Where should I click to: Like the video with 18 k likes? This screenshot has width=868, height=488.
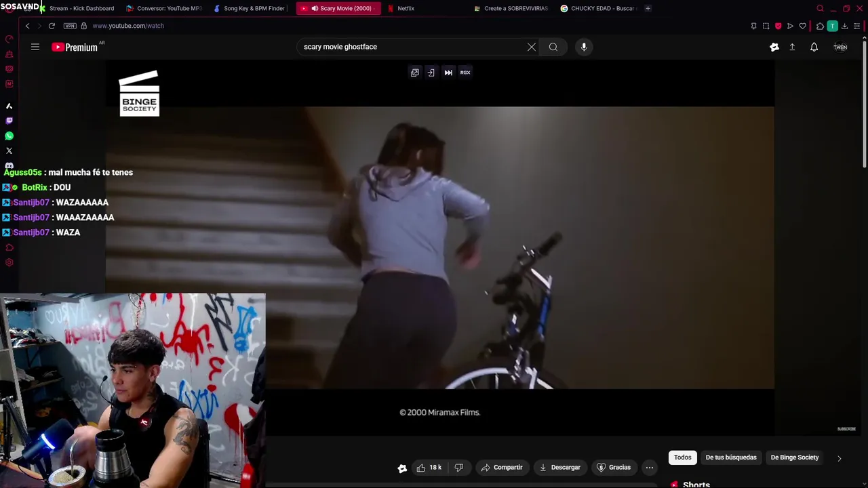tap(429, 467)
